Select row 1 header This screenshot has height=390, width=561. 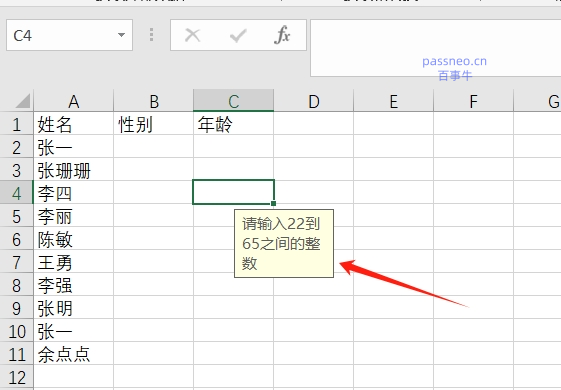(16, 124)
